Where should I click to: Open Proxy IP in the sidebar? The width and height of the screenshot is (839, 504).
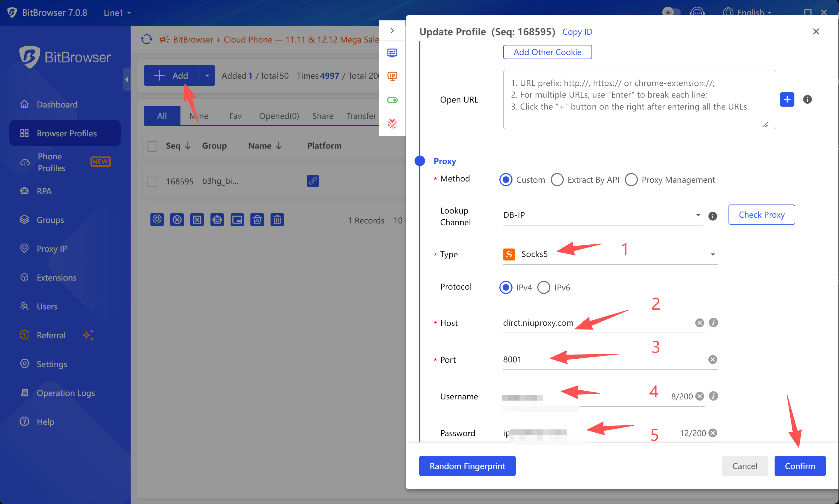click(x=64, y=249)
